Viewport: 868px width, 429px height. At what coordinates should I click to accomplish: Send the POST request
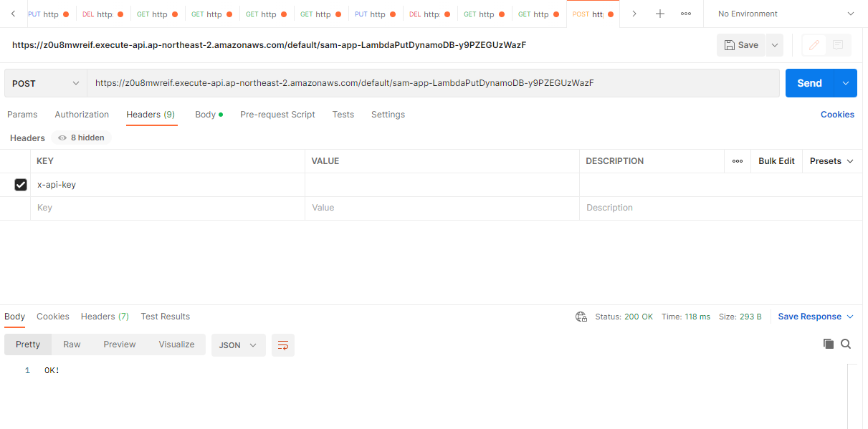pyautogui.click(x=810, y=83)
